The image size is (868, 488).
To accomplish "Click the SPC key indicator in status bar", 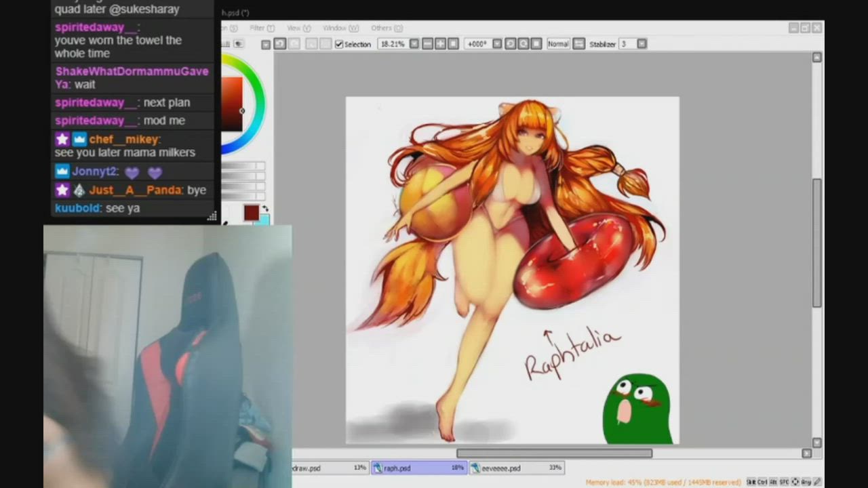I will 785,482.
